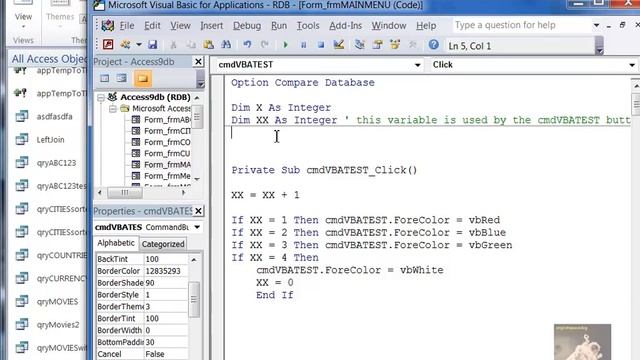Open Object Browser toolbar icon
This screenshot has height=360, width=640.
[x=395, y=44]
